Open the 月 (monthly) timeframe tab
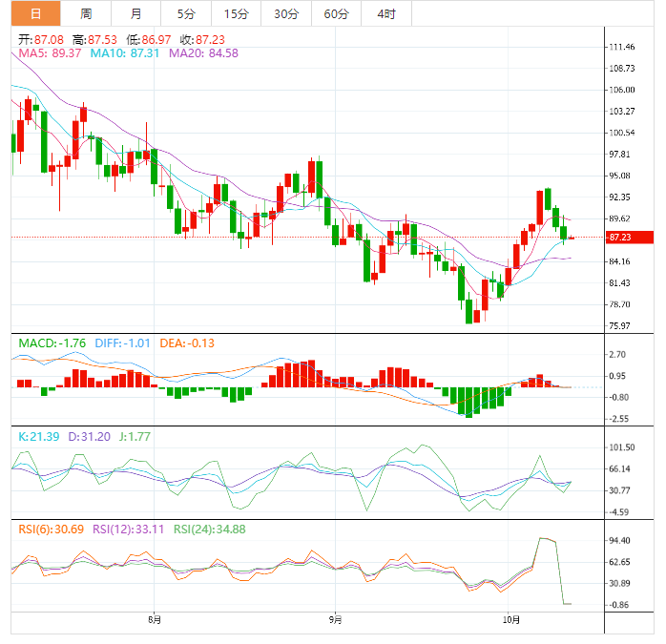666x644 pixels. pos(135,13)
